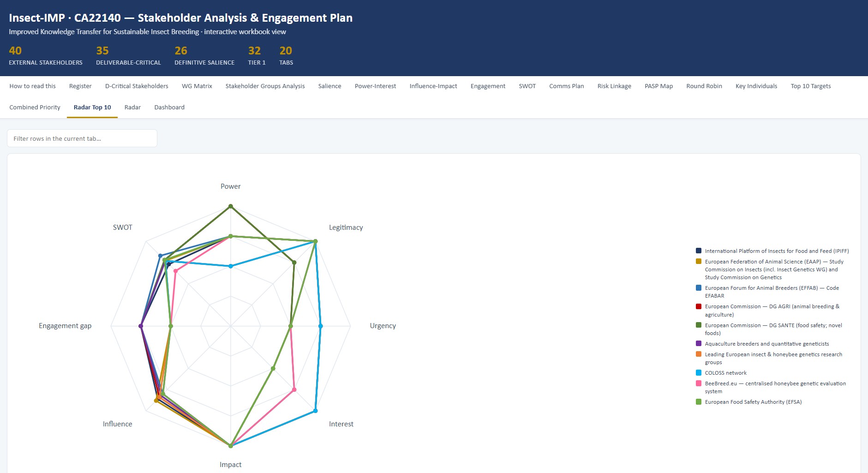868x473 pixels.
Task: Open the How to read this tab
Action: [32, 86]
